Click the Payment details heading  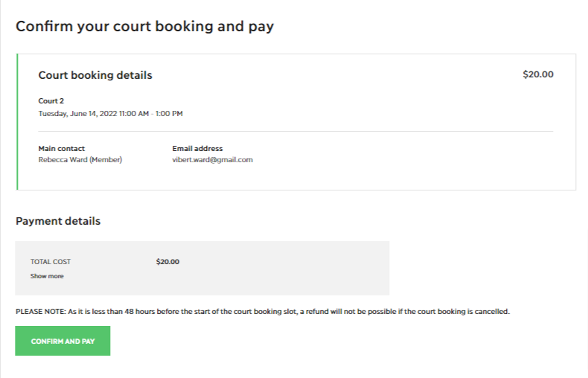pos(58,221)
